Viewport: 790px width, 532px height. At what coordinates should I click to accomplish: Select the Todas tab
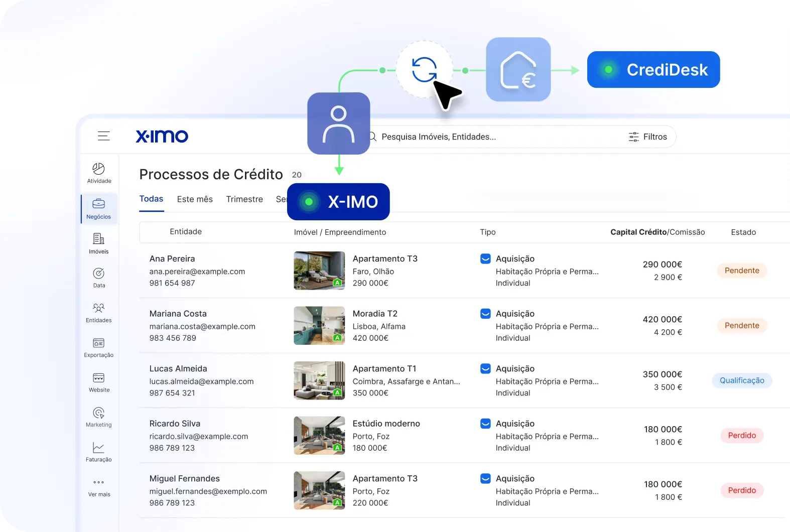click(151, 199)
